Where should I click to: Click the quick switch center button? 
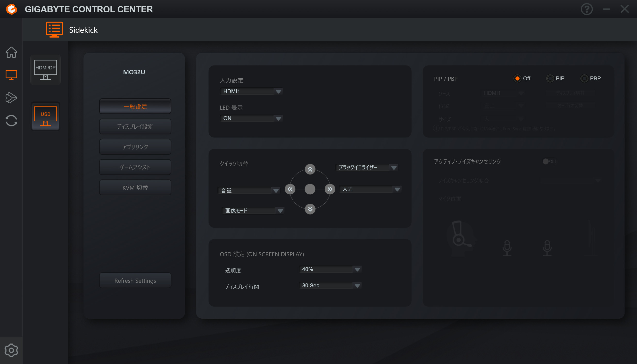click(x=310, y=189)
